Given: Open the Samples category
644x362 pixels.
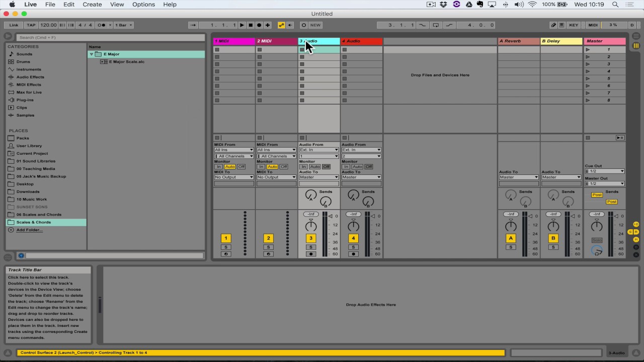Looking at the screenshot, I should click(25, 115).
